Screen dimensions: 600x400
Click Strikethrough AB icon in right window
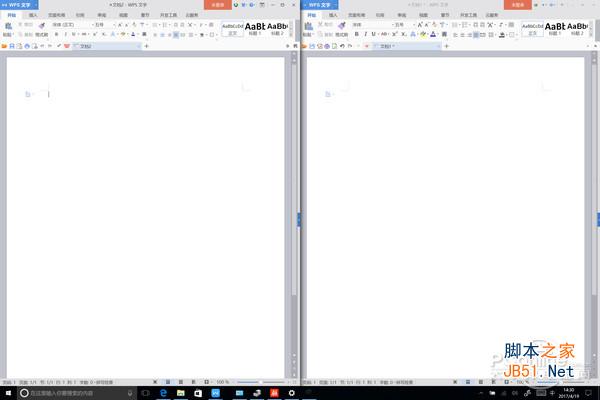384,34
